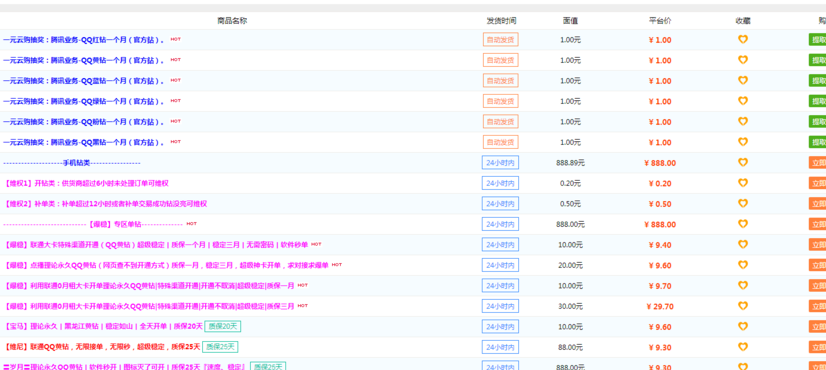Favorite 【耀稳】联通大卡特殊渠道开通 item heart
The image size is (826, 370).
(x=743, y=245)
